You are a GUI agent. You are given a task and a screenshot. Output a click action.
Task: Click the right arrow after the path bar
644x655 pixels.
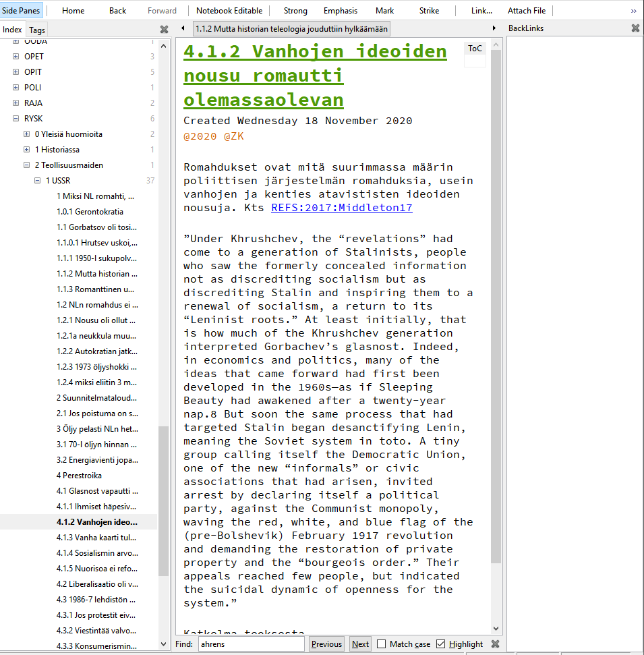point(495,28)
